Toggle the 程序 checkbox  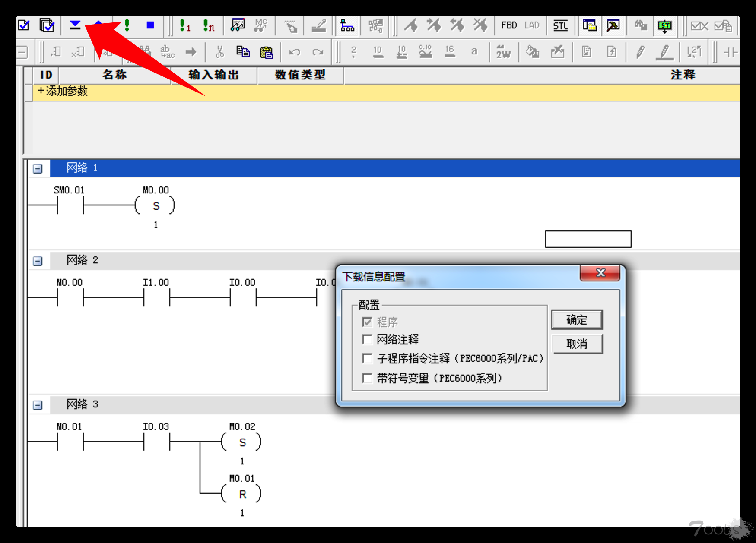(x=367, y=322)
